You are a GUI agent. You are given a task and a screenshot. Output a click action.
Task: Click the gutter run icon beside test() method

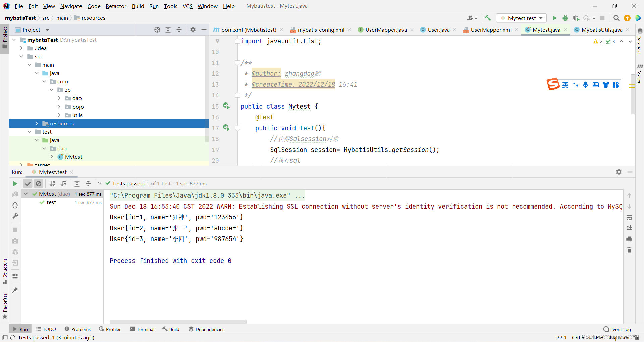pos(226,128)
